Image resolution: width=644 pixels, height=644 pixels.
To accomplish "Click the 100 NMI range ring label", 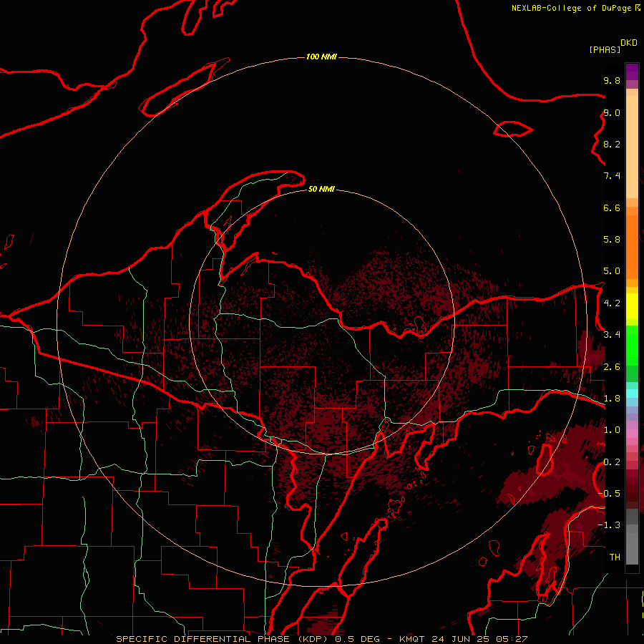I will point(321,57).
